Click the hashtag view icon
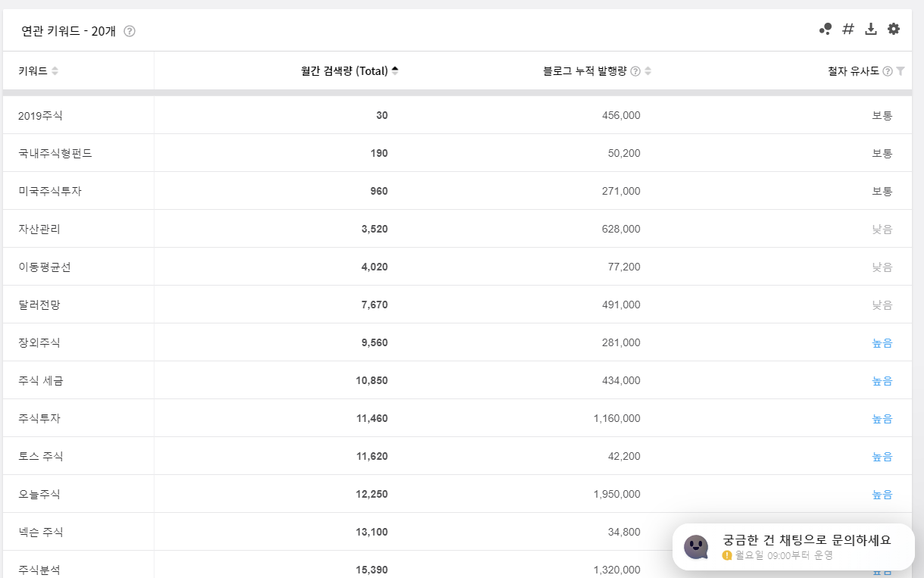Image resolution: width=924 pixels, height=578 pixels. tap(847, 29)
